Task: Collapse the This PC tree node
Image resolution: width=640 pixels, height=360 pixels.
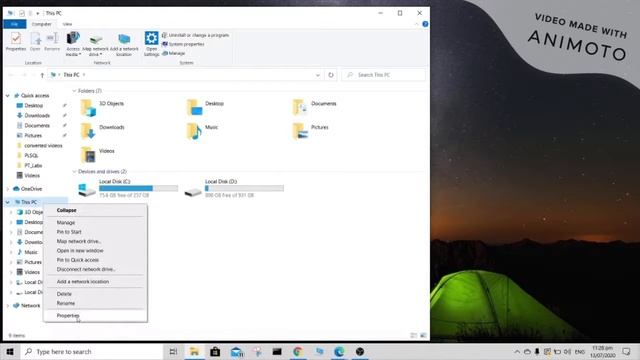Action: (7, 202)
